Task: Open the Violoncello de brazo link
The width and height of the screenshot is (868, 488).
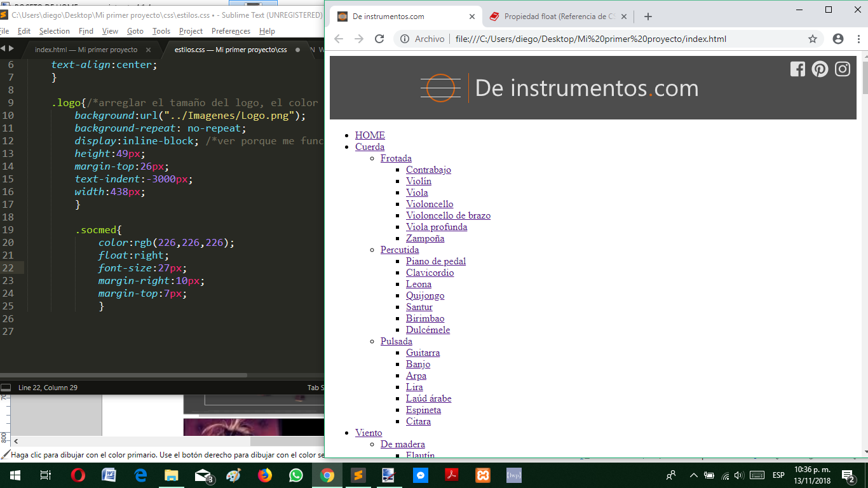Action: [x=448, y=215]
